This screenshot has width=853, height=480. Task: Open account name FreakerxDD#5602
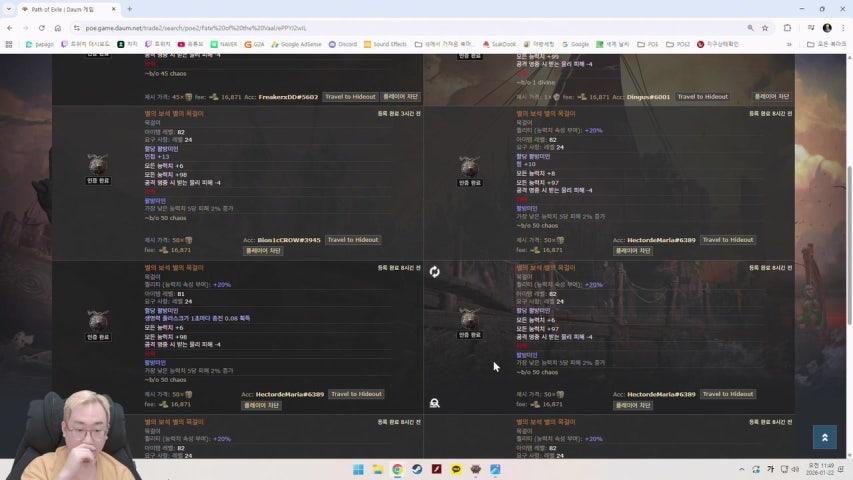(x=288, y=97)
